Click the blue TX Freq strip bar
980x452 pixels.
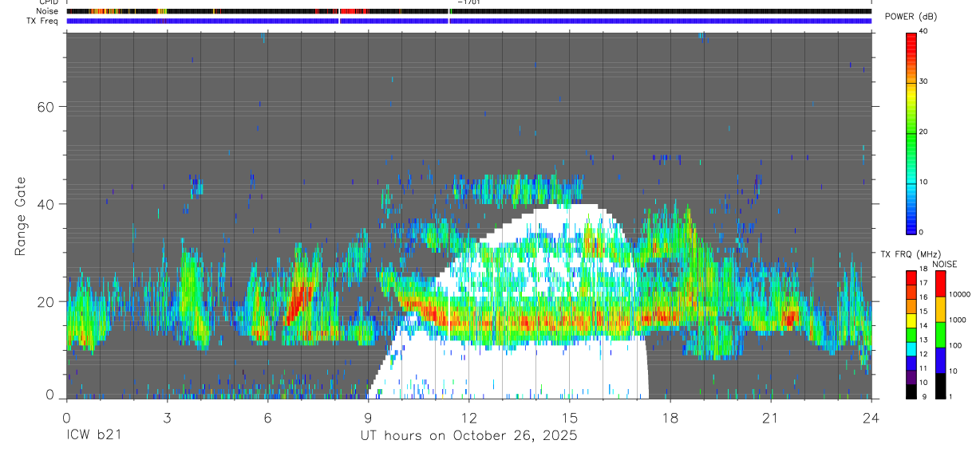coord(468,21)
